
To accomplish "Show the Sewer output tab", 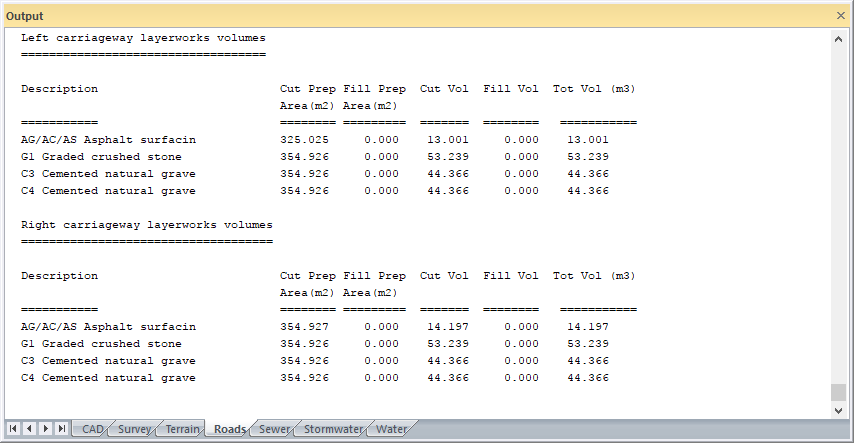I will click(274, 429).
